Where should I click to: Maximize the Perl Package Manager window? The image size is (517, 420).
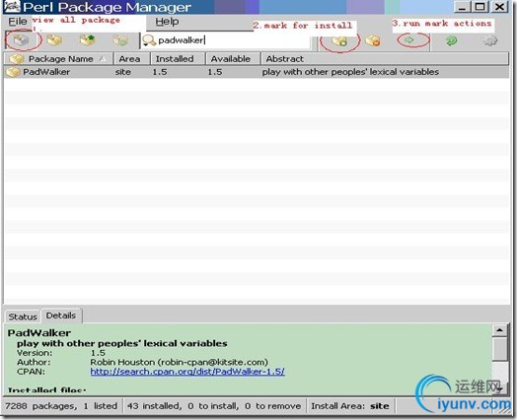coord(480,7)
